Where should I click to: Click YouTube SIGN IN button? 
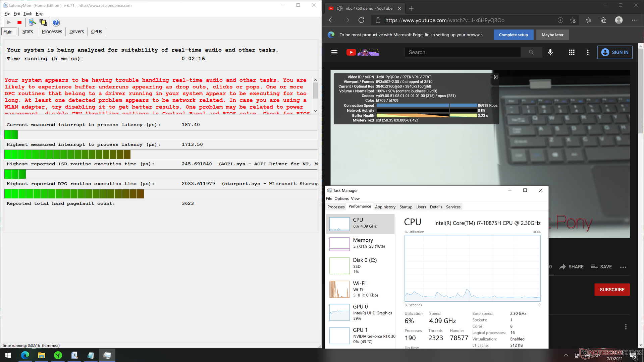coord(615,52)
